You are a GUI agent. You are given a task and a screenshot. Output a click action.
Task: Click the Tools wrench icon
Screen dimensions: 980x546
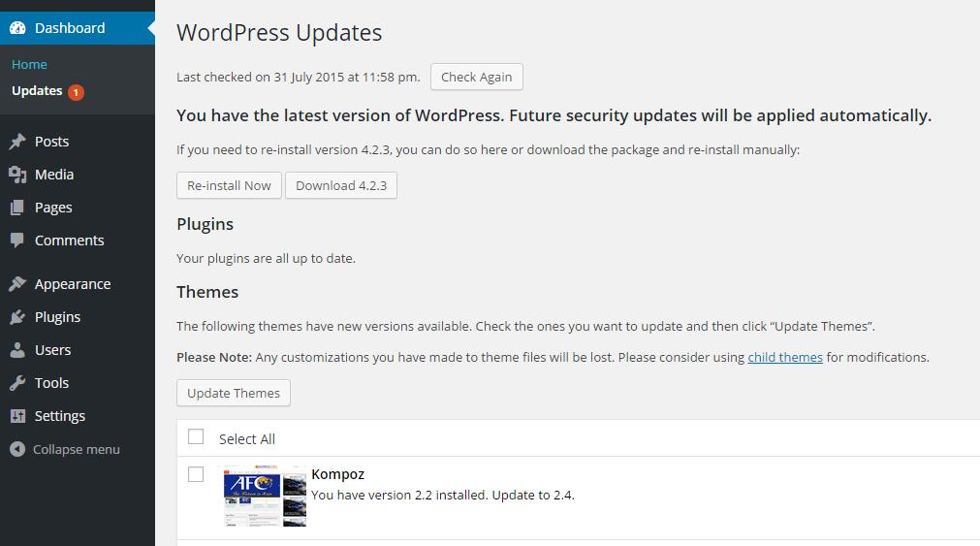point(17,383)
